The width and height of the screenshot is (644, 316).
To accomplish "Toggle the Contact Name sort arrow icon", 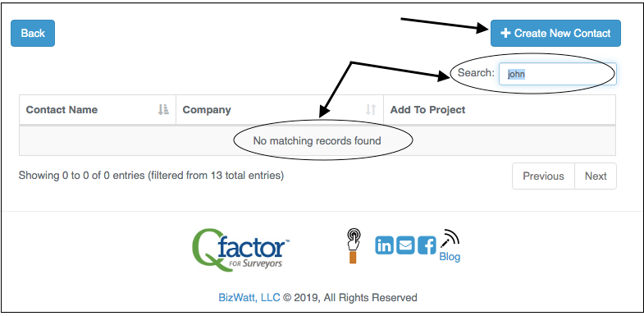I will tap(163, 109).
